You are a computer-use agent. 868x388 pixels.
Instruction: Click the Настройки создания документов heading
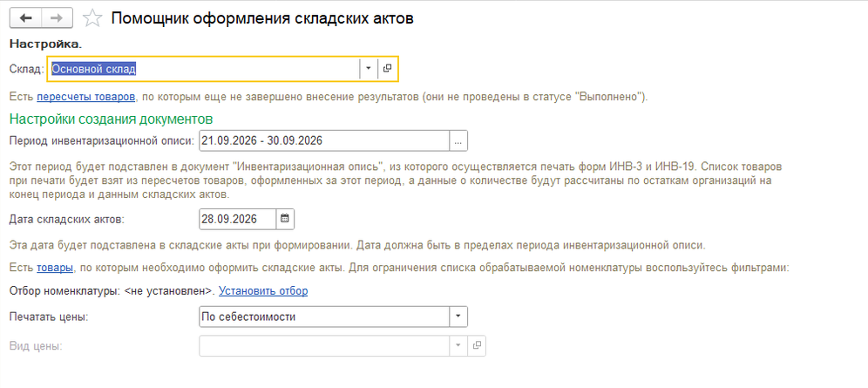(x=112, y=119)
